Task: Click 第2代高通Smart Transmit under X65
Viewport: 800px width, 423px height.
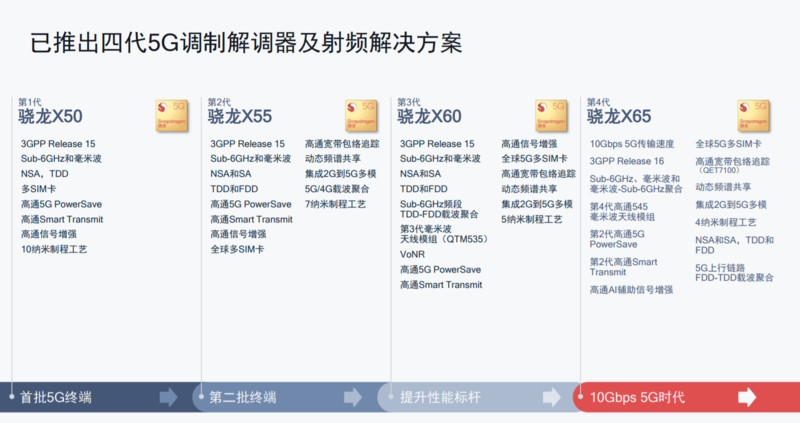Action: (623, 267)
